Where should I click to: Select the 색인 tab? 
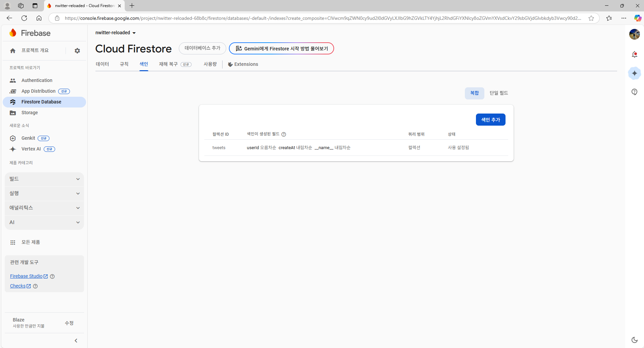[x=144, y=64]
